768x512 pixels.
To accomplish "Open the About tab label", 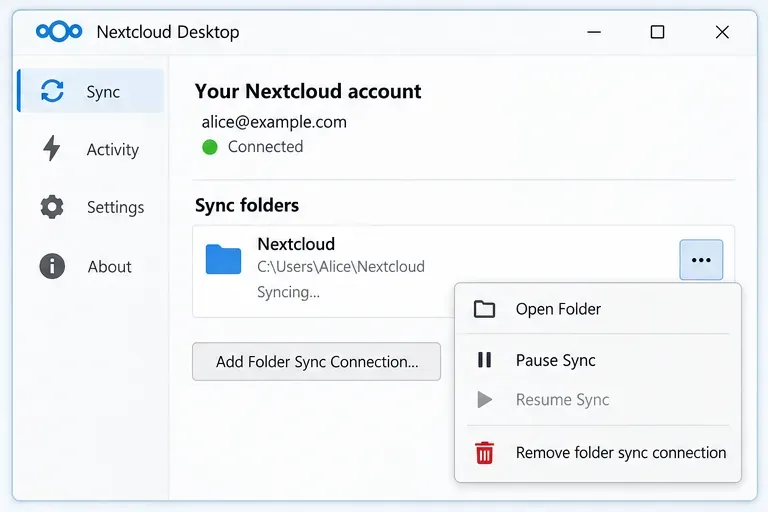I will pyautogui.click(x=110, y=267).
